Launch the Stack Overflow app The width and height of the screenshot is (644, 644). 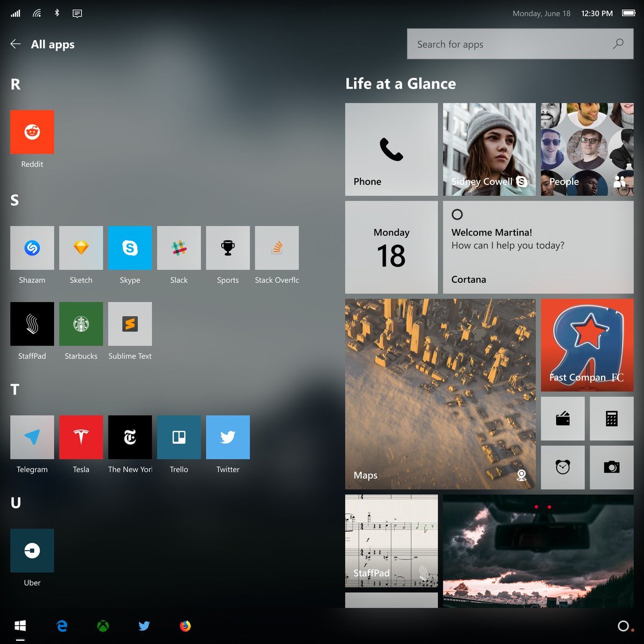tap(277, 248)
